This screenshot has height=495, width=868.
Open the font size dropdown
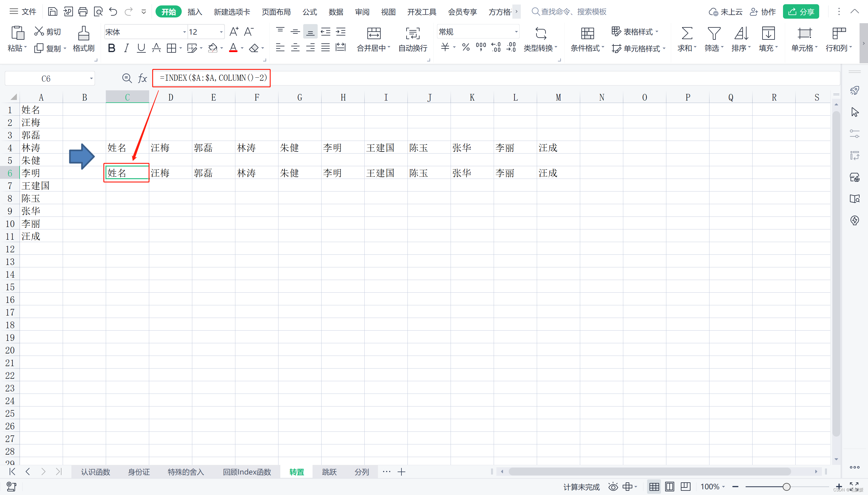point(221,32)
